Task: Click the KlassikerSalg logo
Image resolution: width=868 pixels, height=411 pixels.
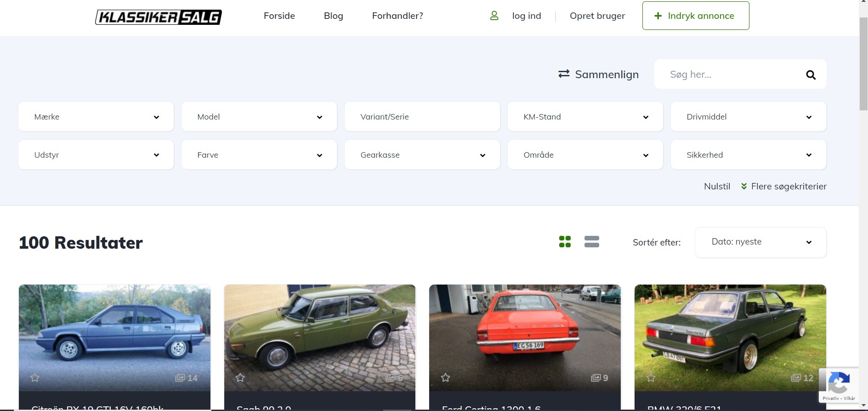Action: (158, 17)
